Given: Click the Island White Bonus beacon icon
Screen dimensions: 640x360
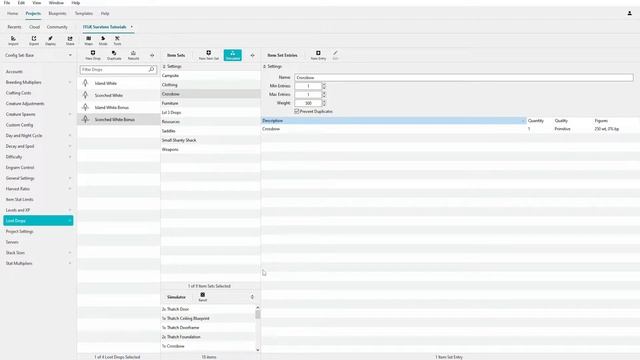Looking at the screenshot, I should [85, 107].
